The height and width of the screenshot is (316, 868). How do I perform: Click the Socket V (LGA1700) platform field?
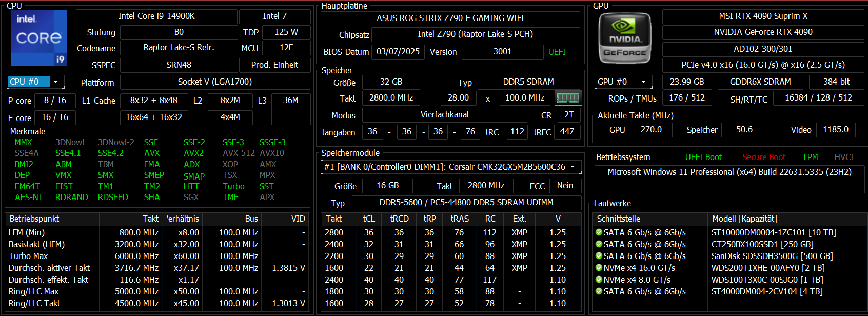[x=215, y=82]
